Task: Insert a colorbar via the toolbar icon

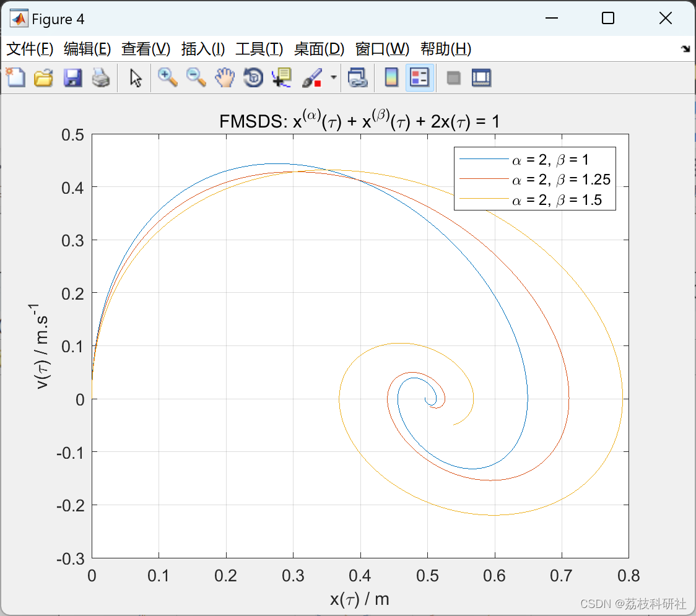Action: click(391, 77)
